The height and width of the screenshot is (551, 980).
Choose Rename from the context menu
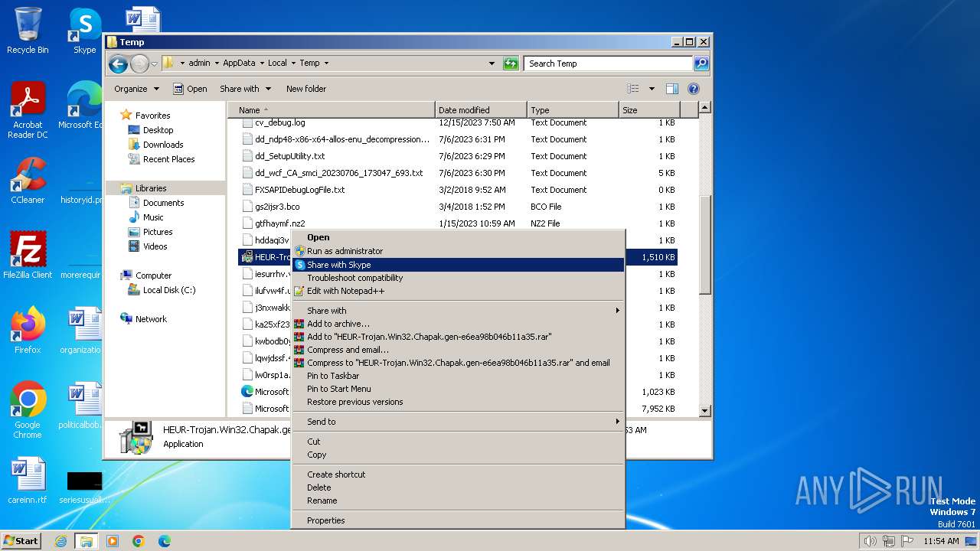(459, 500)
